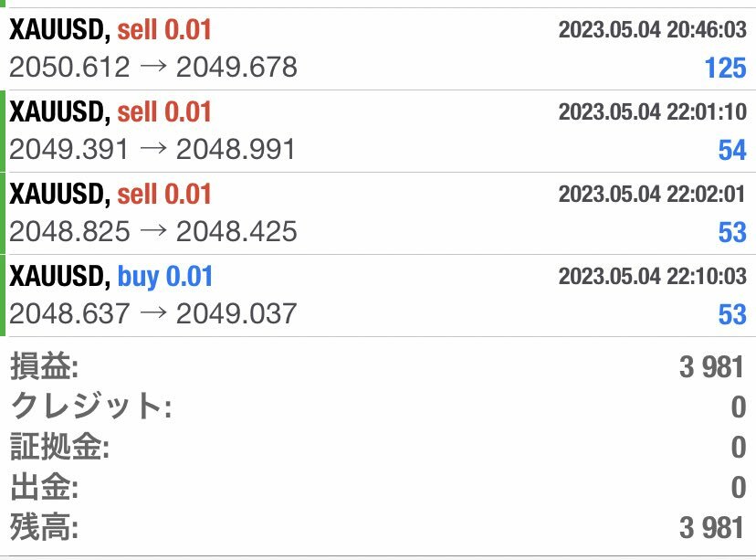Tap the 残高 balance value 3 981

pyautogui.click(x=712, y=528)
